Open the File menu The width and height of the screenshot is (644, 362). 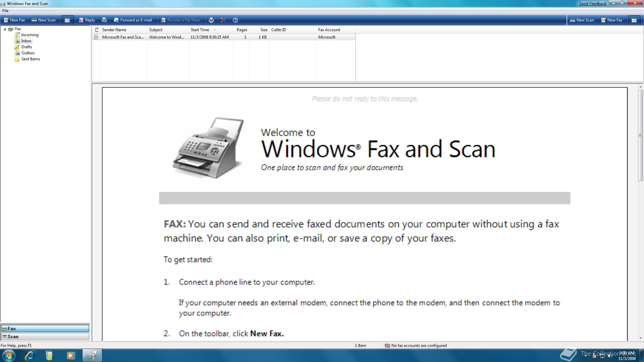point(5,11)
